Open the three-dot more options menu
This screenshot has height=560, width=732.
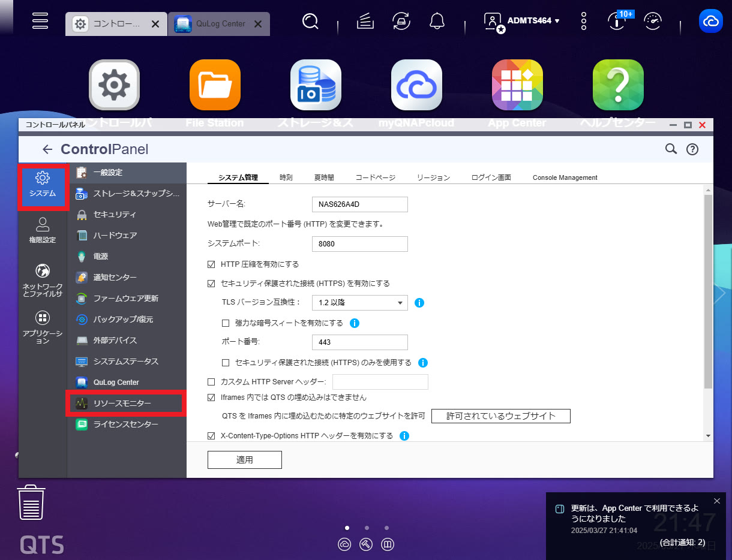584,22
